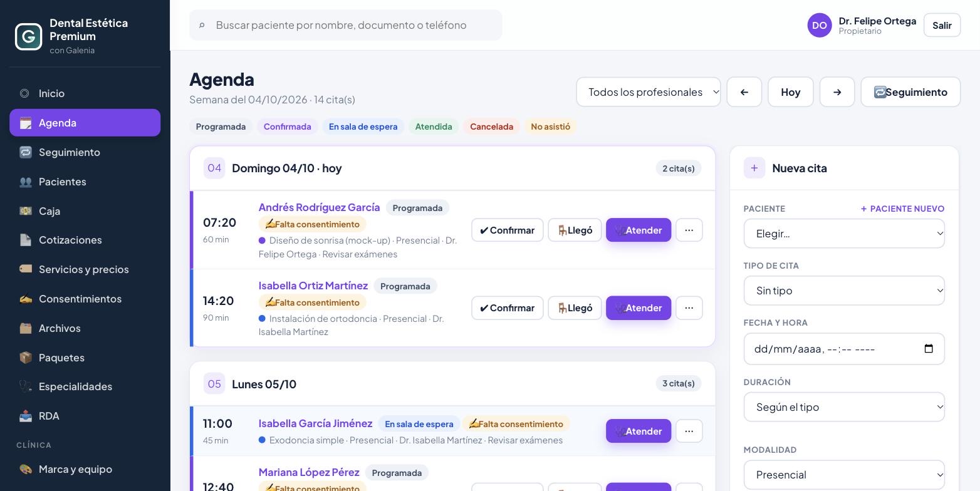980x491 pixels.
Task: Mark Isabella Ortiz Martínez as Llegó
Action: tap(575, 308)
